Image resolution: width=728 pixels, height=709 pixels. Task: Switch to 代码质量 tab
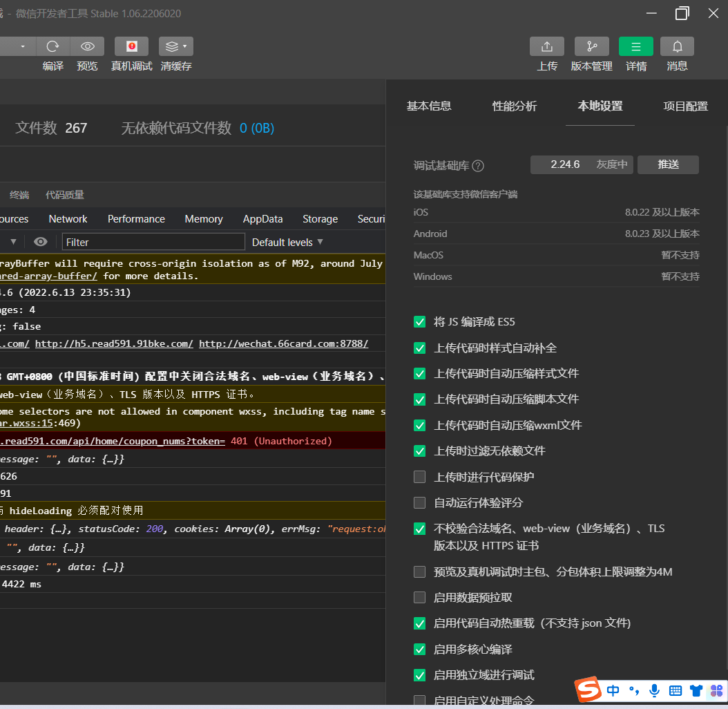64,195
